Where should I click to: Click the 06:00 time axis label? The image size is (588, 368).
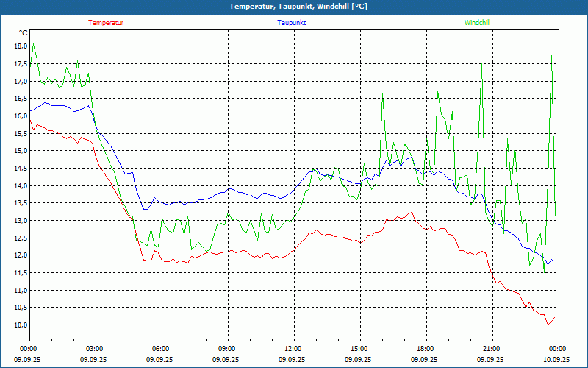162,349
